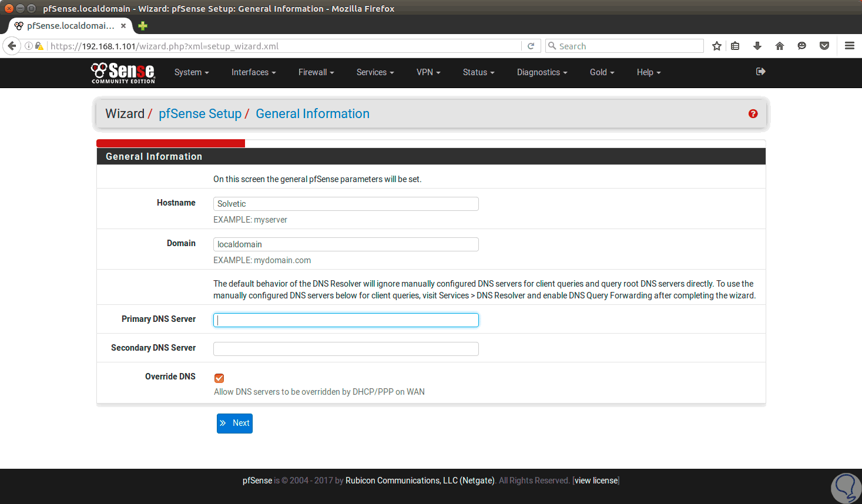The image size is (862, 504).
Task: Expand the Help dropdown menu
Action: tap(649, 72)
